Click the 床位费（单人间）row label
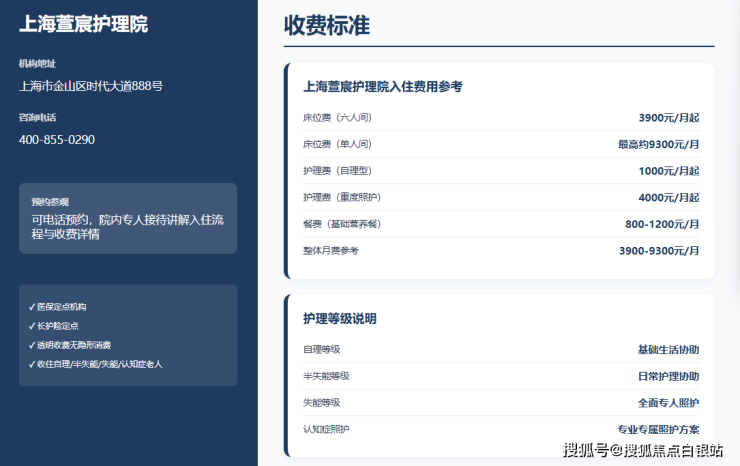This screenshot has height=466, width=740. 337,144
